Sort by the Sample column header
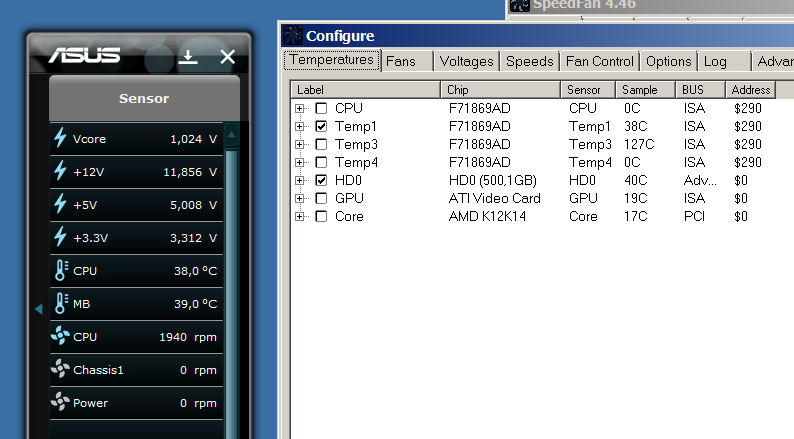 click(646, 90)
